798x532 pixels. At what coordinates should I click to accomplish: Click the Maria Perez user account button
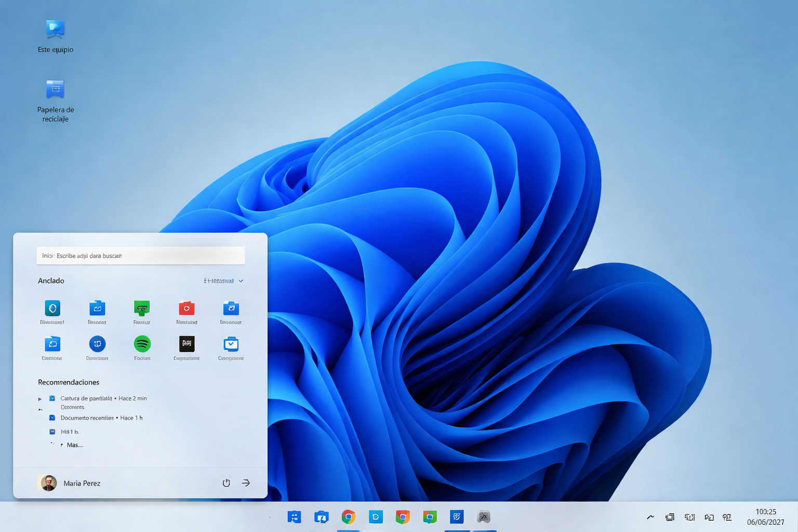[x=70, y=483]
